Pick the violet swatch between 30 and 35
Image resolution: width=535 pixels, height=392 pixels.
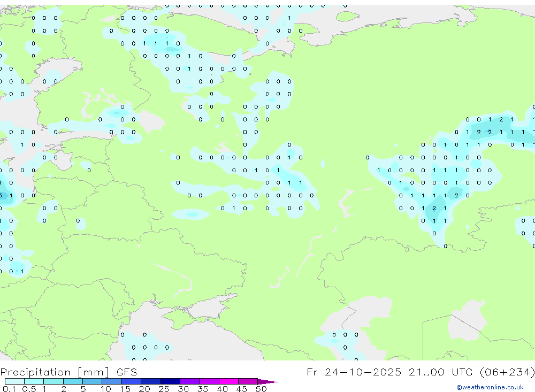click(x=190, y=381)
